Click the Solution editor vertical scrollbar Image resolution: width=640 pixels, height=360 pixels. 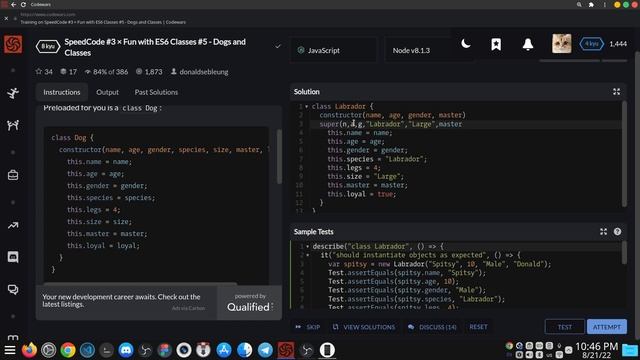[x=624, y=154]
